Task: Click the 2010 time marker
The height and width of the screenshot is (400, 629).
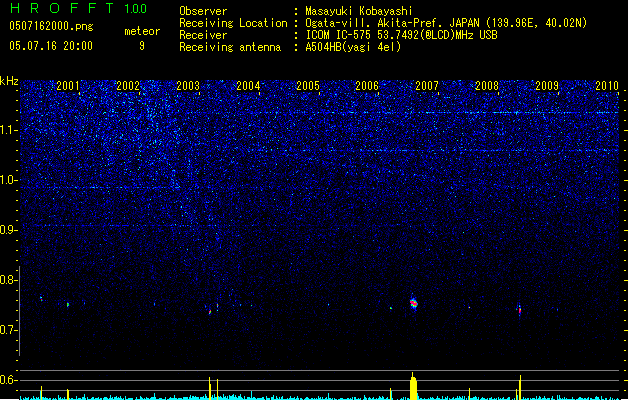Action: (x=607, y=86)
